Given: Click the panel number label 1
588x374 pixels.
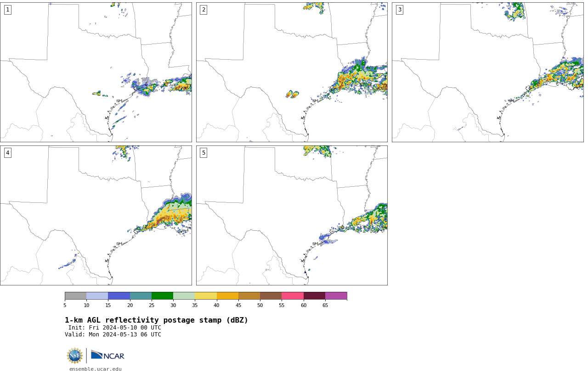Looking at the screenshot, I should [7, 10].
